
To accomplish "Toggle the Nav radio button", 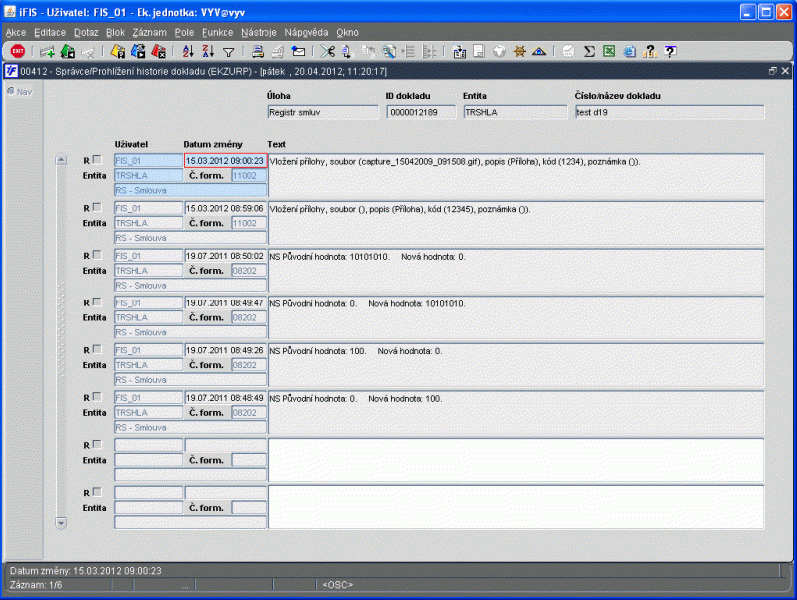I will [11, 91].
